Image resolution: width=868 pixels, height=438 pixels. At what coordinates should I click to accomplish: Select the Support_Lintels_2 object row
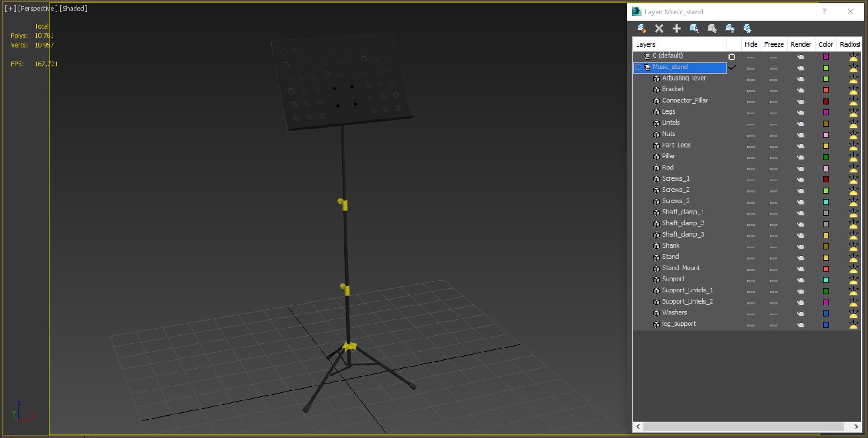(x=688, y=301)
